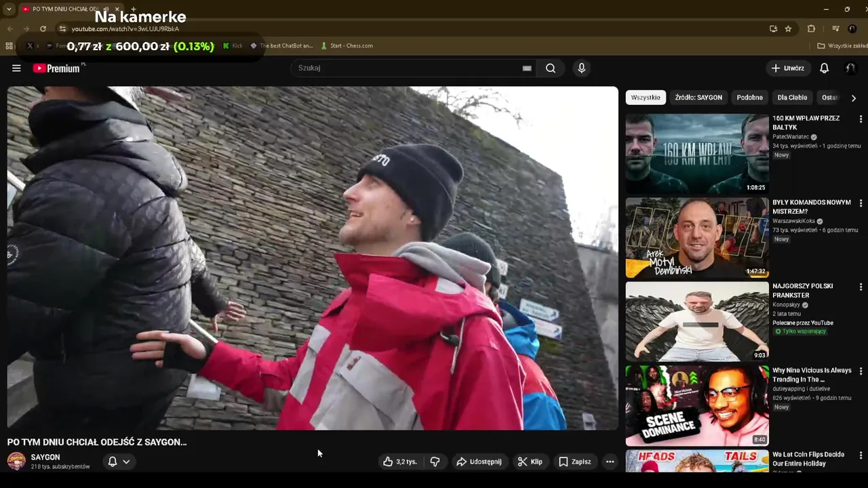Click the Chrome address bar URL
Viewport: 868px width, 488px height.
[x=125, y=29]
